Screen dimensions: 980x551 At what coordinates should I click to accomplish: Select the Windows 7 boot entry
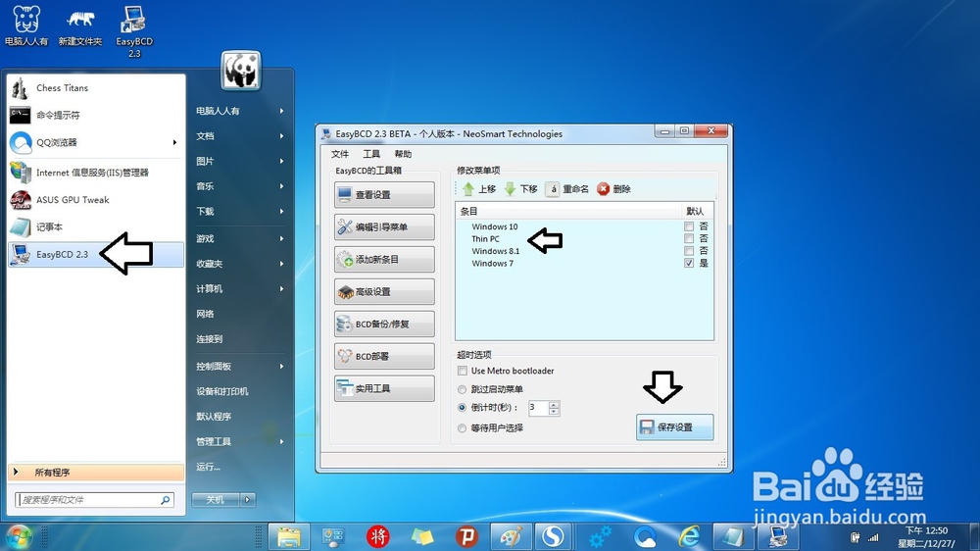click(x=493, y=264)
